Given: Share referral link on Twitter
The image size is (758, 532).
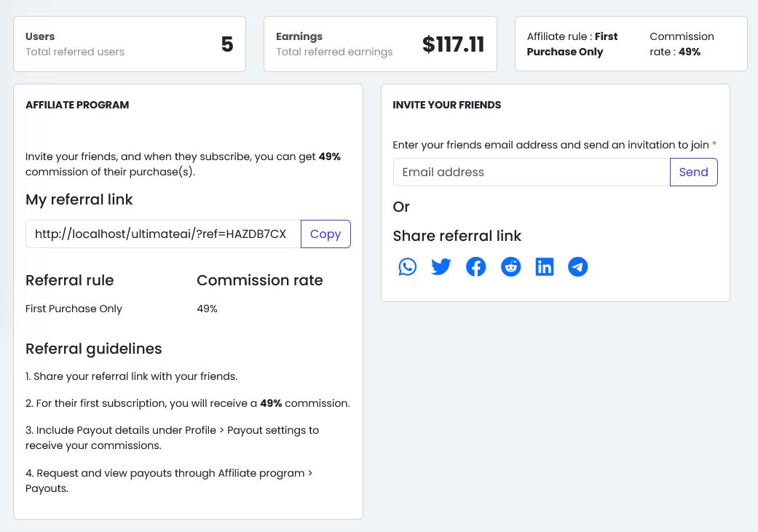Looking at the screenshot, I should (x=441, y=267).
